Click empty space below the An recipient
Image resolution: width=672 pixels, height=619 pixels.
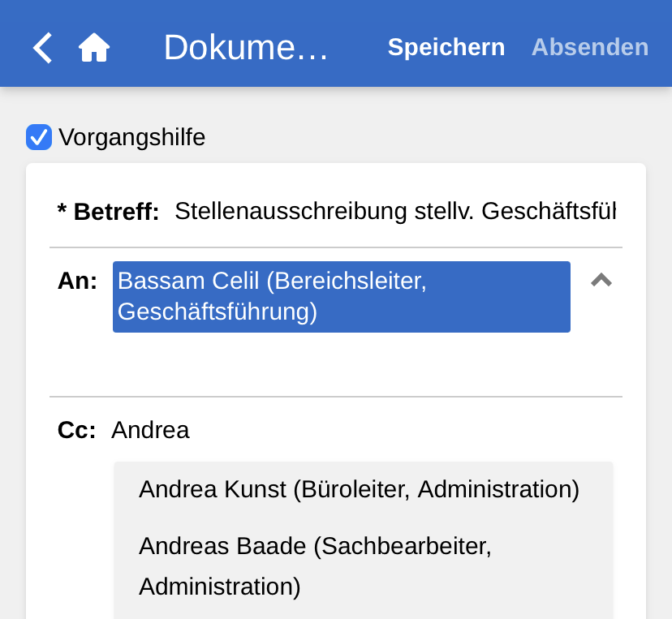click(341, 363)
